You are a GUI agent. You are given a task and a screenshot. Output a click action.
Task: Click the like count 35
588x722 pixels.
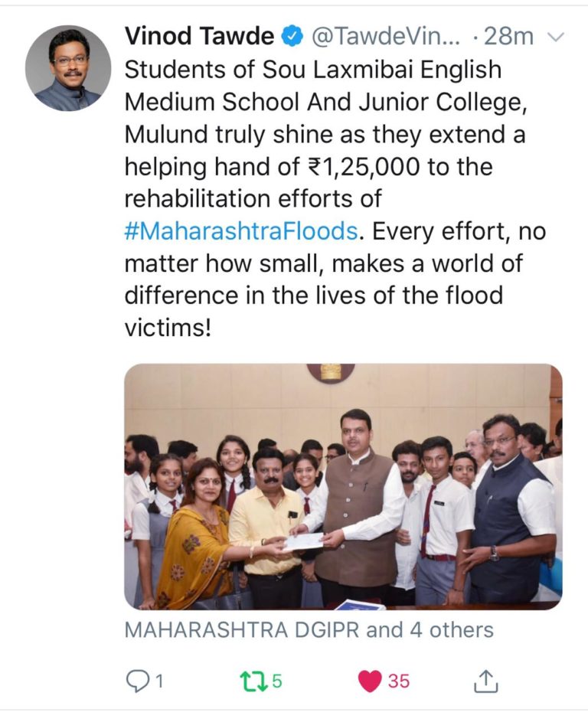[399, 681]
